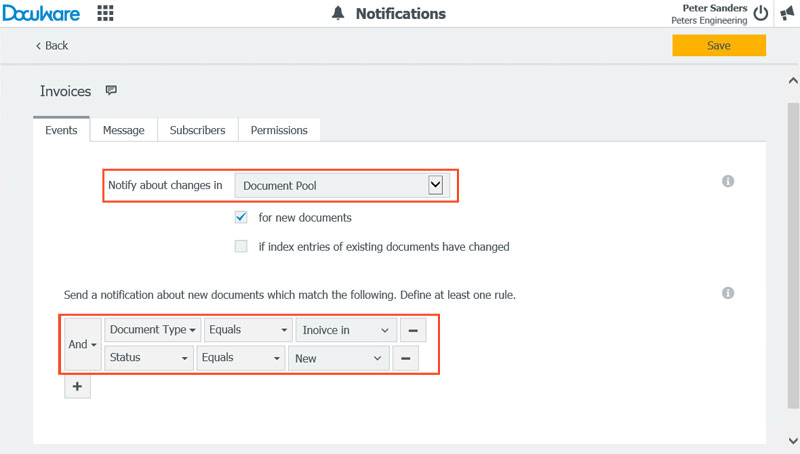
Task: Go back using the Back link
Action: (52, 46)
